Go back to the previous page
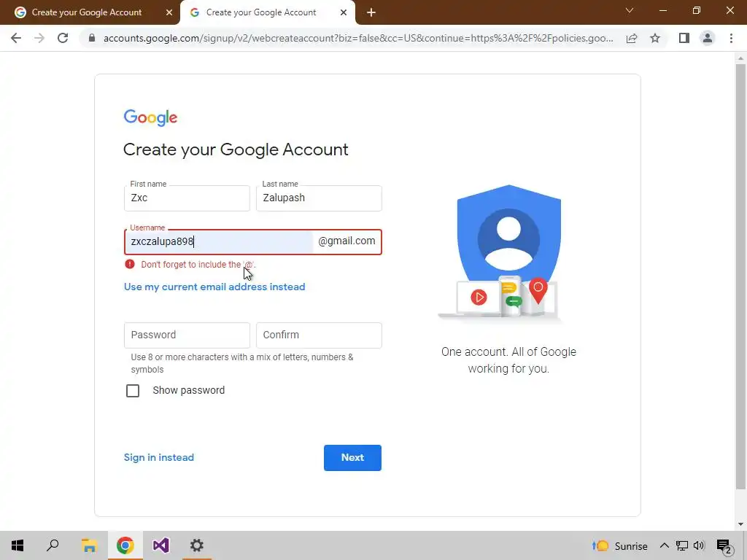The width and height of the screenshot is (747, 560). (x=16, y=38)
